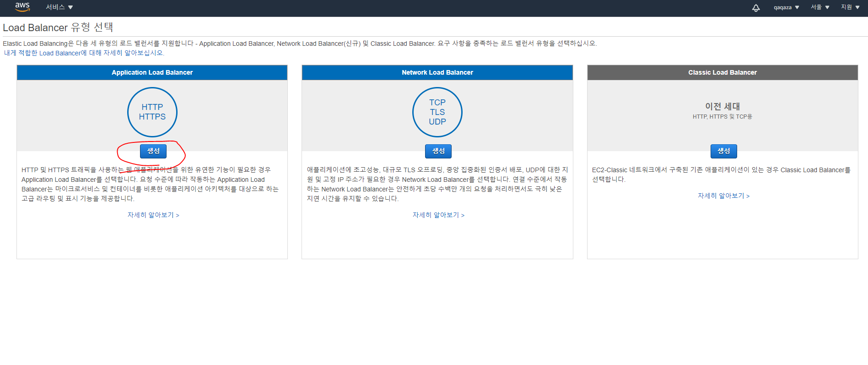Click the AWS logo icon
Image resolution: width=868 pixels, height=365 pixels.
22,7
